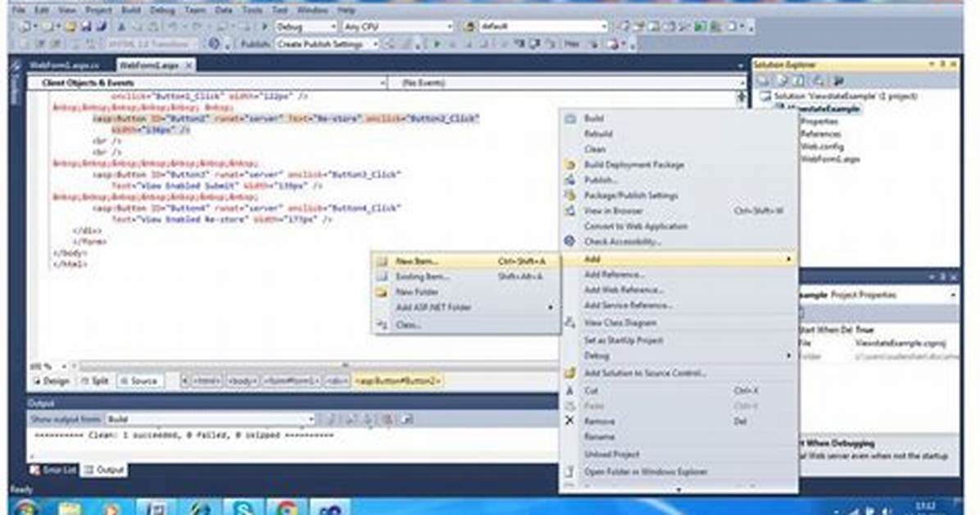Choose 'Add Service Reference...' menu entry

tap(678, 305)
